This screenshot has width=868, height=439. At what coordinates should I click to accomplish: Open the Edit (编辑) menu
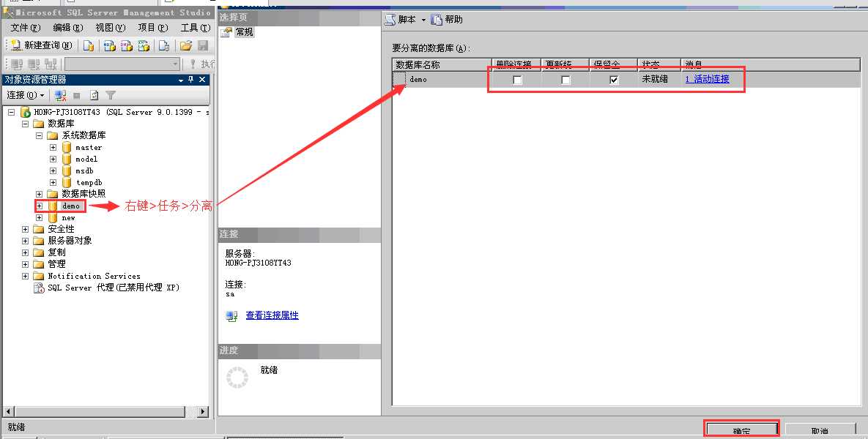click(68, 28)
